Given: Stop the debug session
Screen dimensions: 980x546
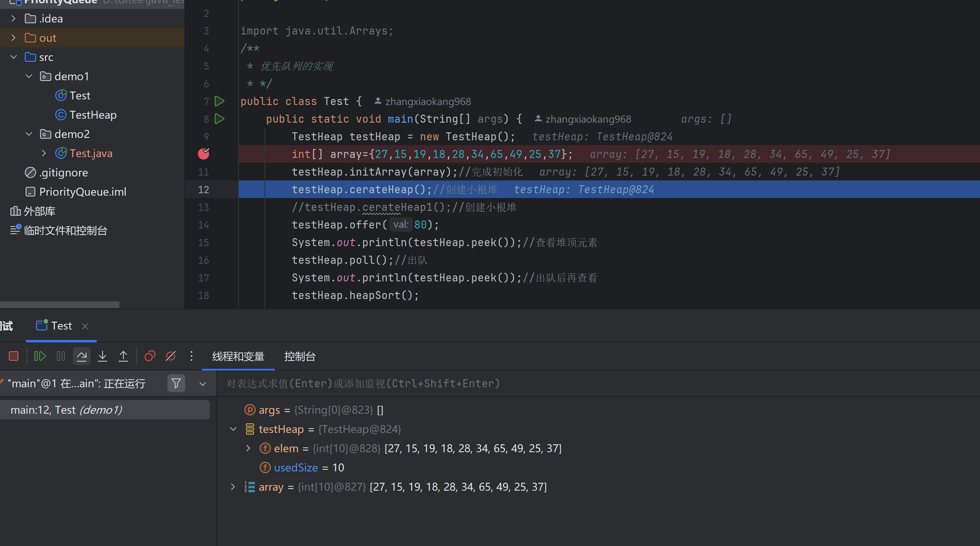Looking at the screenshot, I should pos(13,356).
